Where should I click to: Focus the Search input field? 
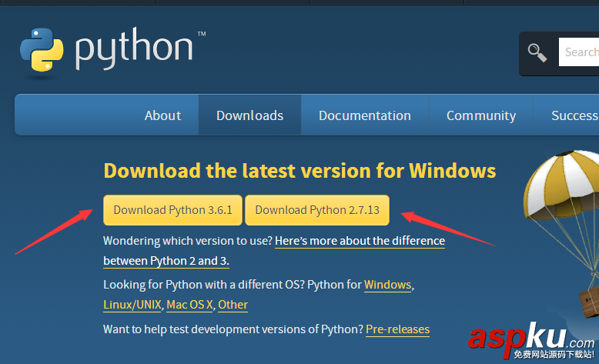tap(580, 52)
